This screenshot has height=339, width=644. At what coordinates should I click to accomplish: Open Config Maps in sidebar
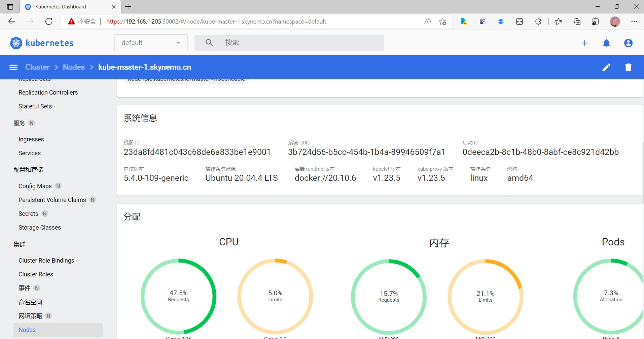coord(35,186)
